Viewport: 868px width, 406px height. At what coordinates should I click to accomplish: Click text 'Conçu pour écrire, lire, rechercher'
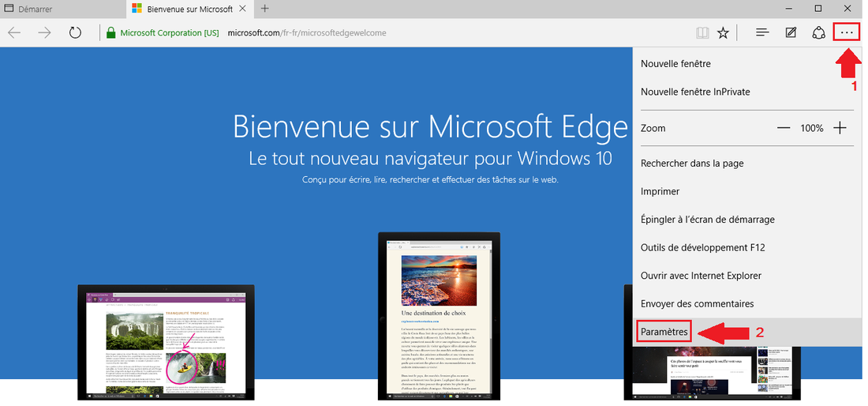[430, 180]
